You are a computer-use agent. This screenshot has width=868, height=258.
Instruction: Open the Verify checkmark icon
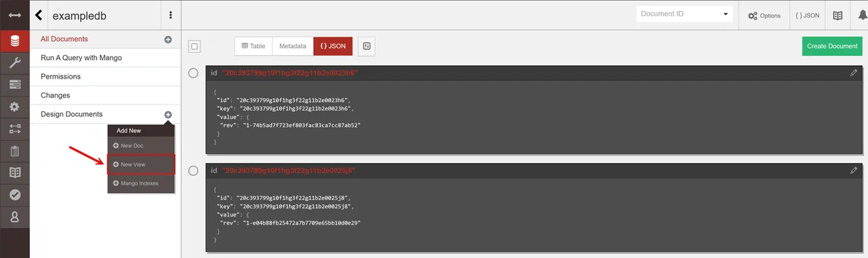(x=14, y=195)
